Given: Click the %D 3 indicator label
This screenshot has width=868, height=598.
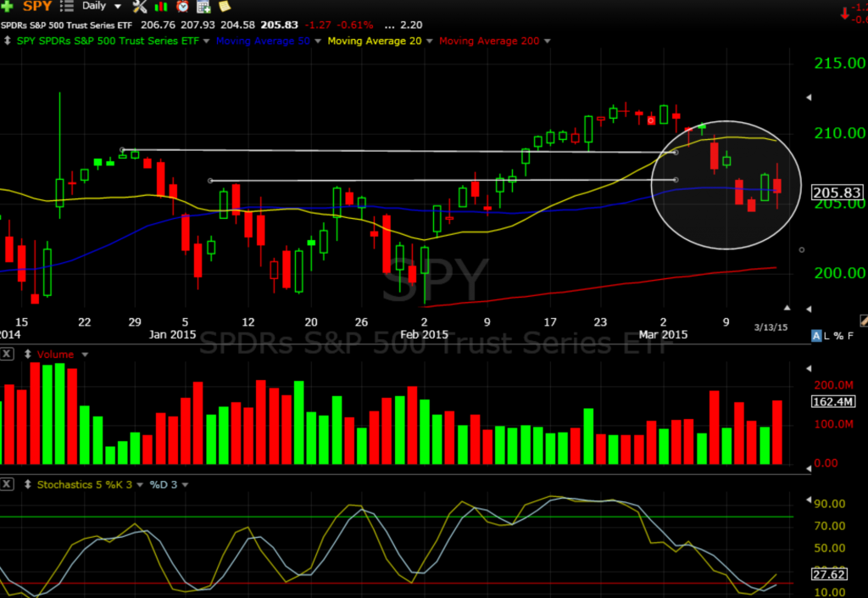Looking at the screenshot, I should tap(164, 484).
